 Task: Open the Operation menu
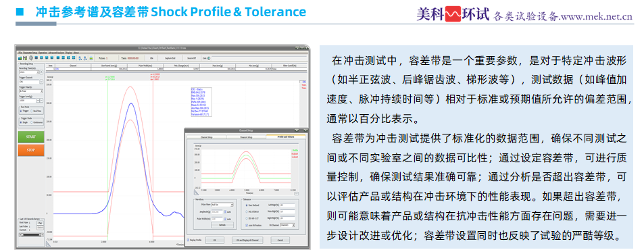point(43,53)
